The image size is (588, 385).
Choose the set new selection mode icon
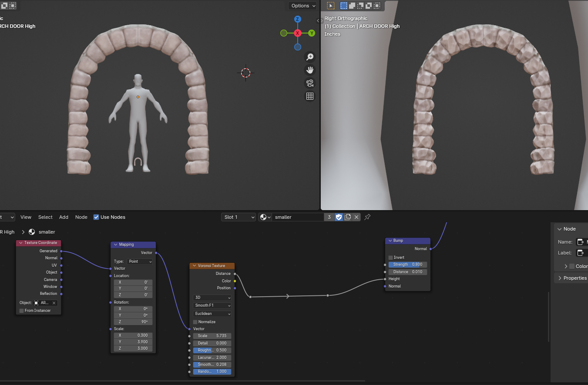point(344,6)
